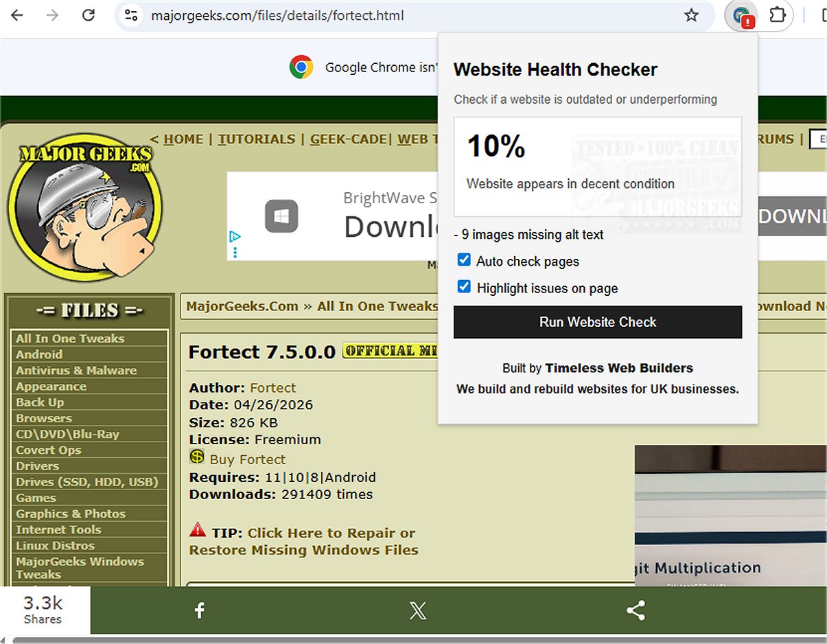Reload the page with the refresh icon
This screenshot has height=644, width=827.
pos(89,15)
